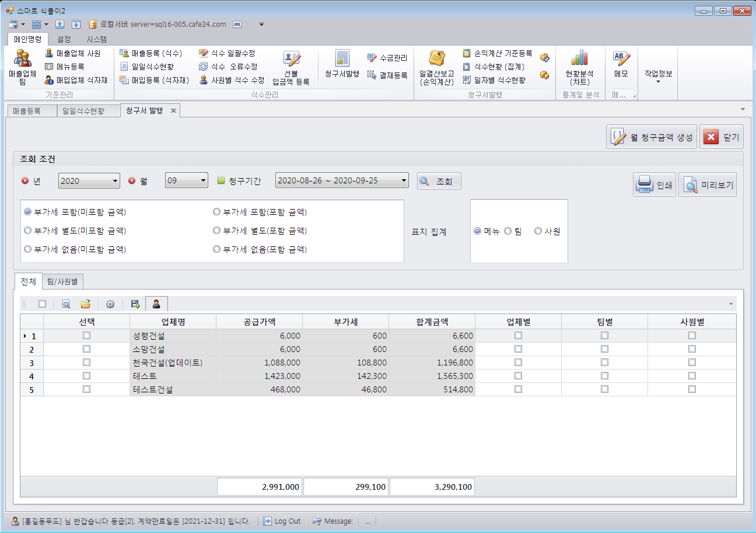
Task: Expand grid toolbar overflow arrow
Action: pyautogui.click(x=731, y=304)
